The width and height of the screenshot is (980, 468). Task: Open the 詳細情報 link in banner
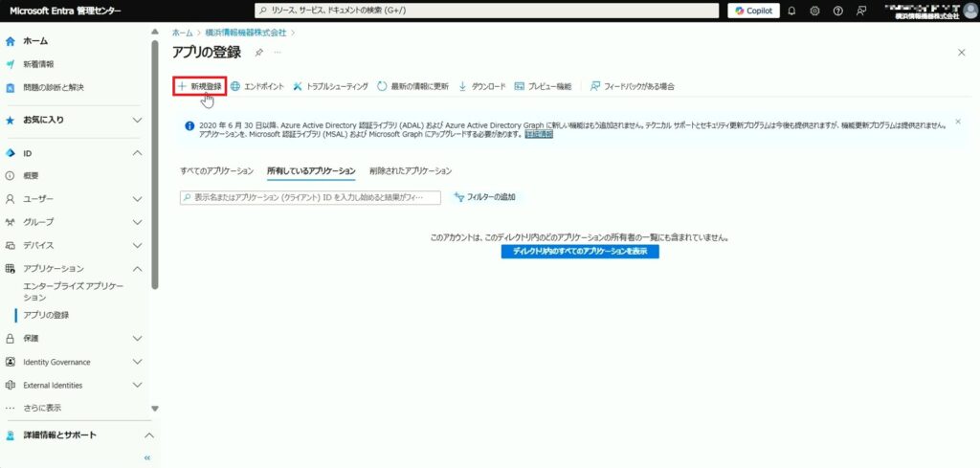pyautogui.click(x=538, y=134)
